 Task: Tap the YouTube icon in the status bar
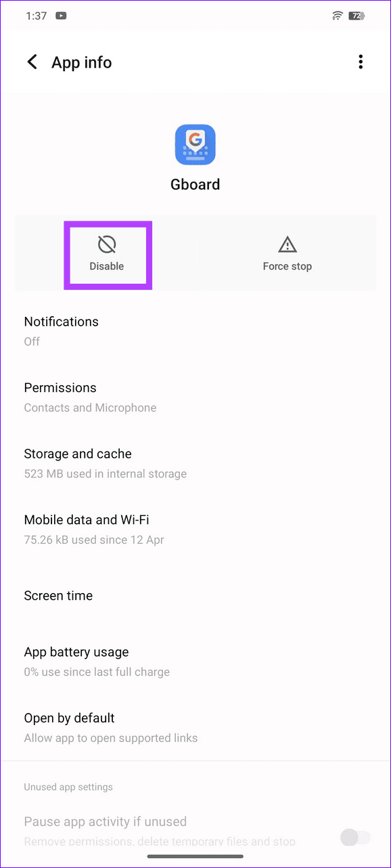(61, 15)
